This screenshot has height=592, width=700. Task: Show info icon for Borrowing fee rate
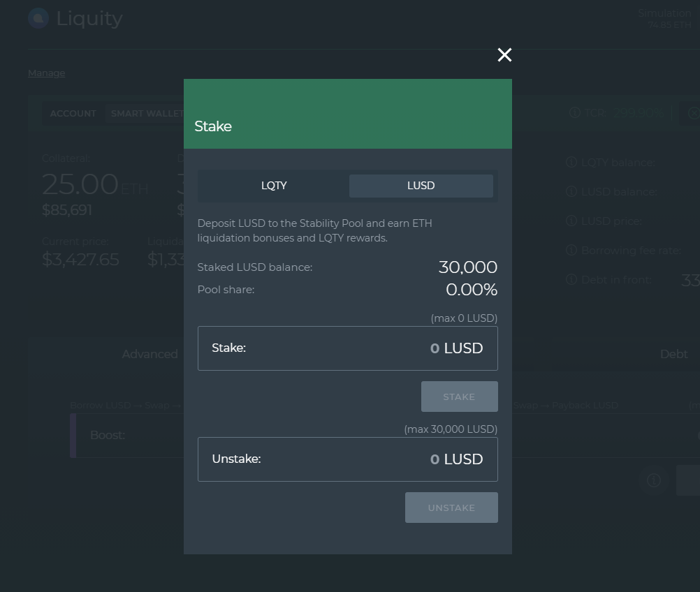(x=571, y=250)
